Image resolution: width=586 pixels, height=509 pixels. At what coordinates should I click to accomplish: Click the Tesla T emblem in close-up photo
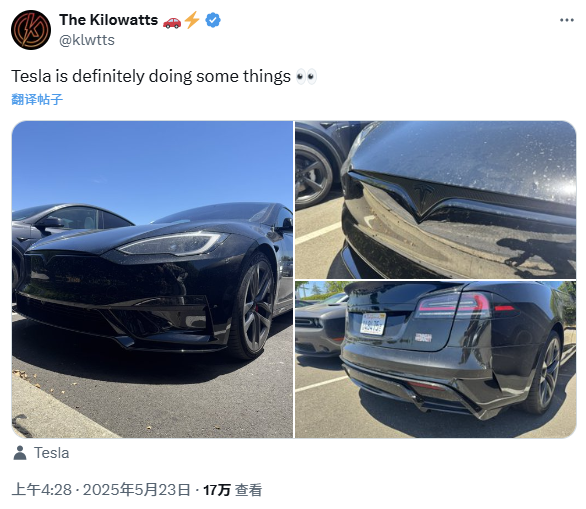pos(424,194)
